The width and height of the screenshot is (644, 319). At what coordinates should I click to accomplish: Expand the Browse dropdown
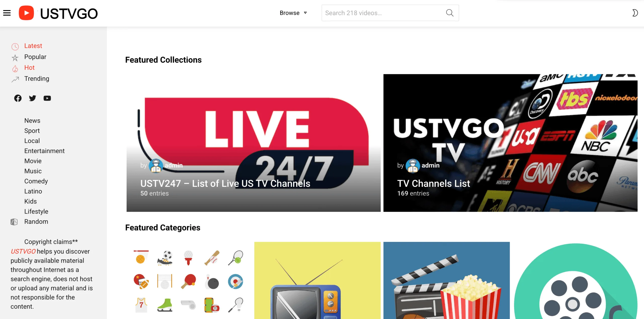tap(293, 13)
